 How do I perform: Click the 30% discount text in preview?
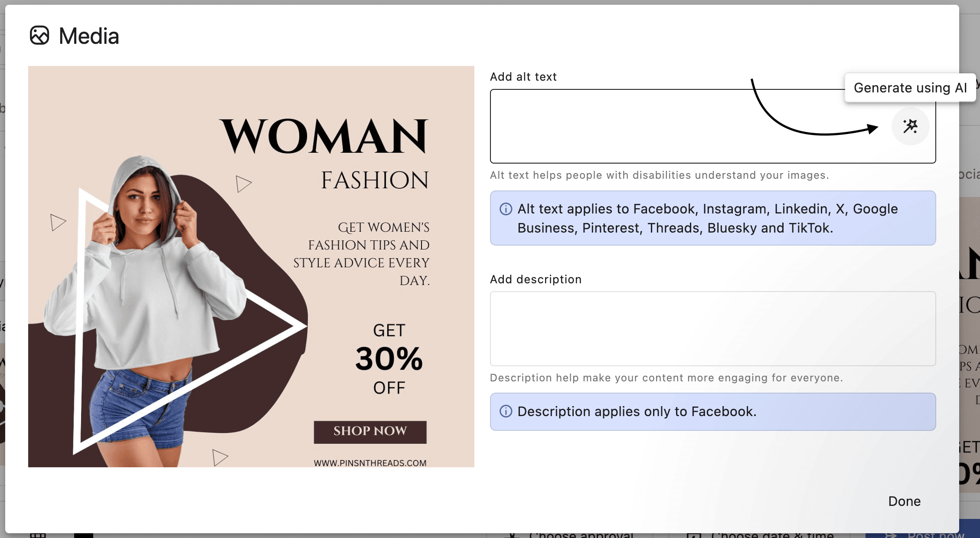click(x=389, y=359)
